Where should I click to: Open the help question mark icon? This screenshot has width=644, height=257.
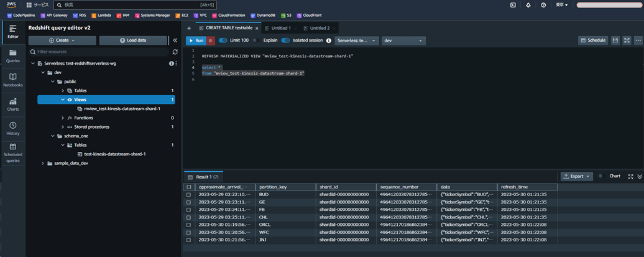tap(543, 5)
